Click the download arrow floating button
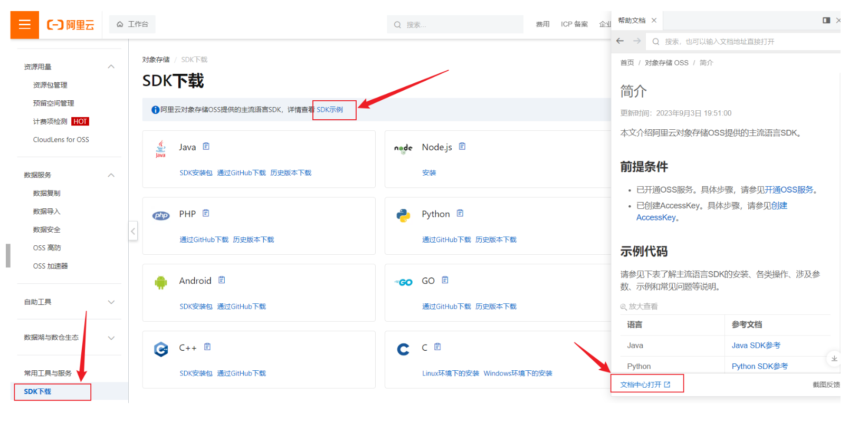This screenshot has height=422, width=868. point(834,359)
